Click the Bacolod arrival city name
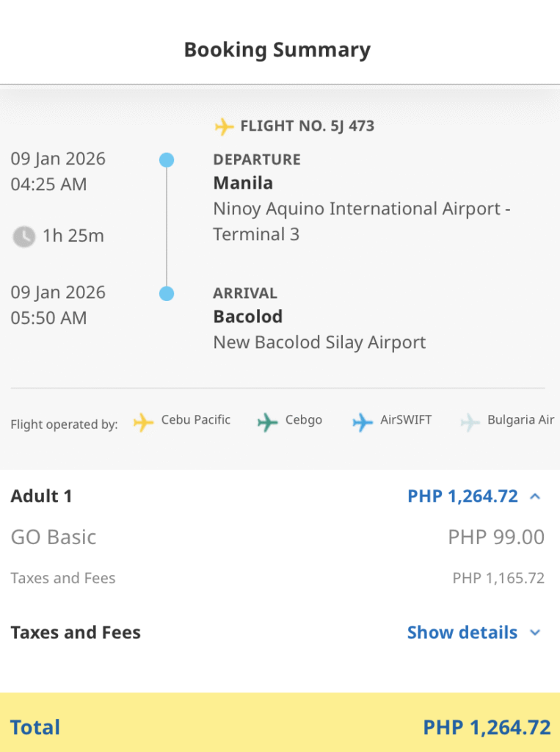560x752 pixels. (x=248, y=317)
